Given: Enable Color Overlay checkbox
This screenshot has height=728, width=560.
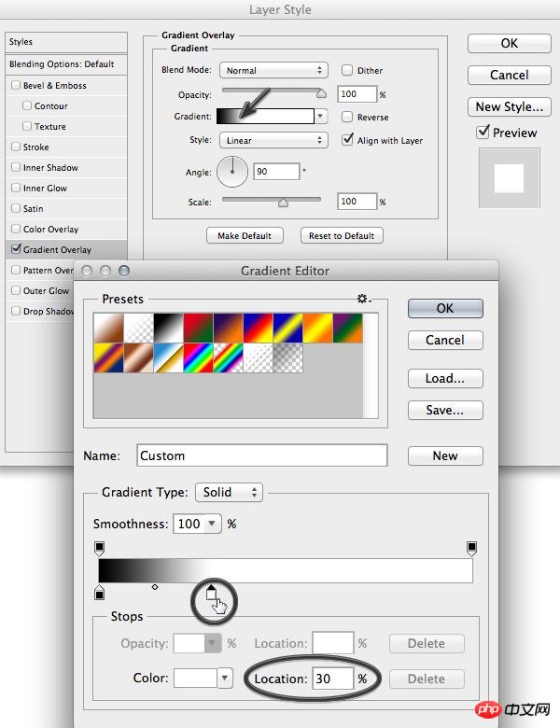Looking at the screenshot, I should [x=16, y=229].
